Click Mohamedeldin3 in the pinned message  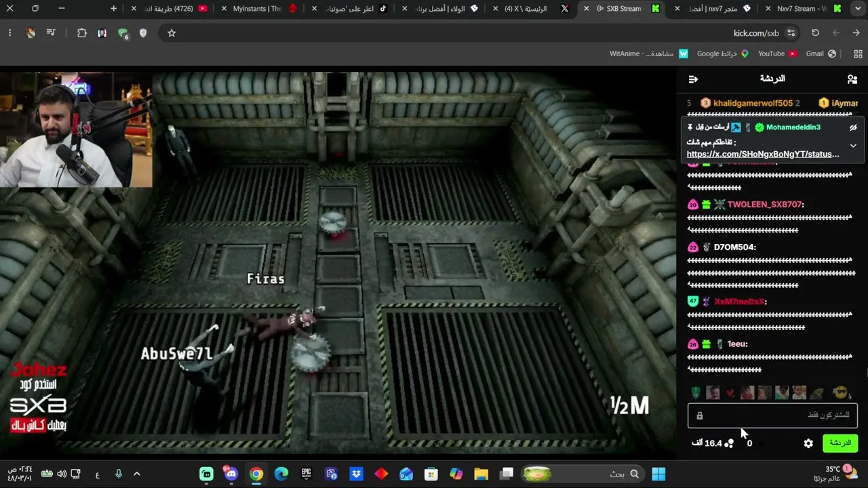coord(793,127)
